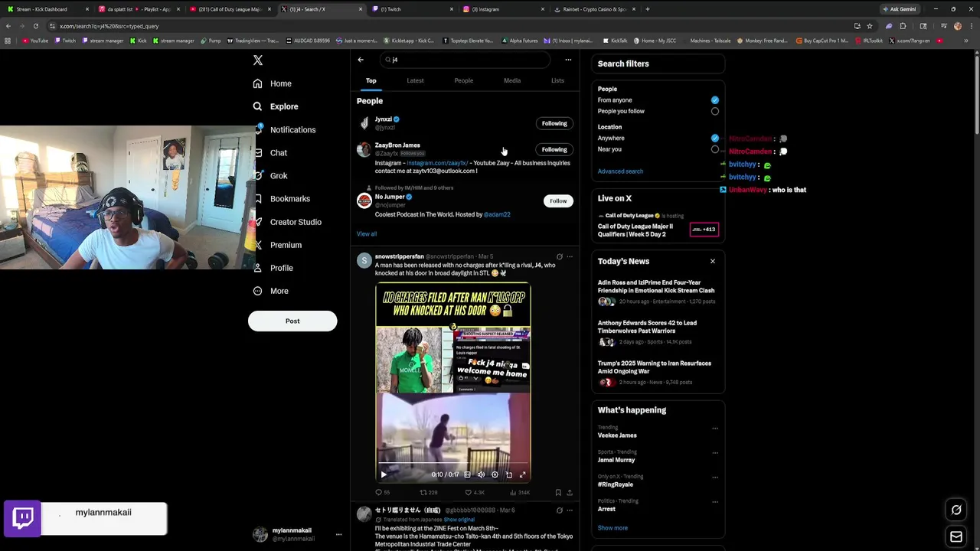Share the snowstrippersfan post
Viewport: 980px width, 551px height.
(x=570, y=493)
